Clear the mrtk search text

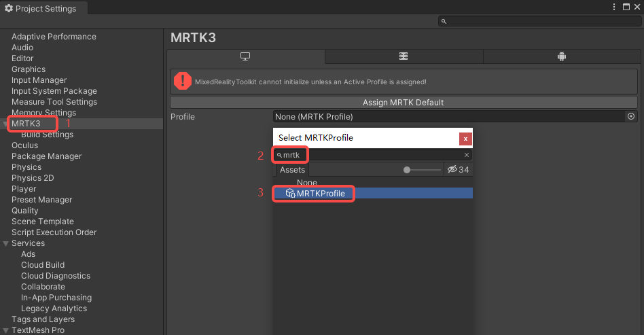(467, 155)
